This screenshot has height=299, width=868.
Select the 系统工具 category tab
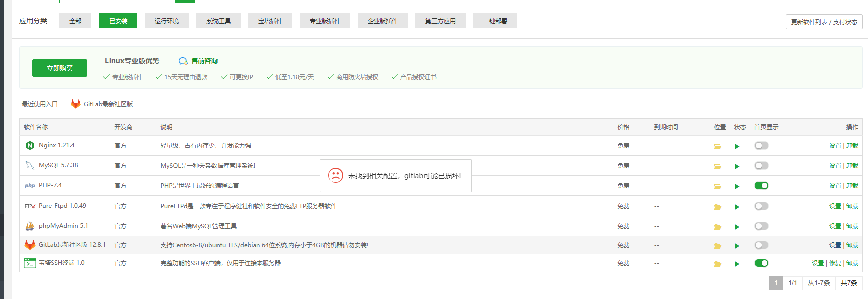219,21
